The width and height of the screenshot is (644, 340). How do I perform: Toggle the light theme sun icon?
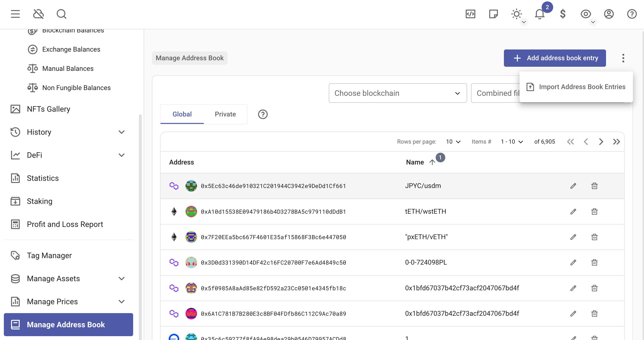[516, 14]
